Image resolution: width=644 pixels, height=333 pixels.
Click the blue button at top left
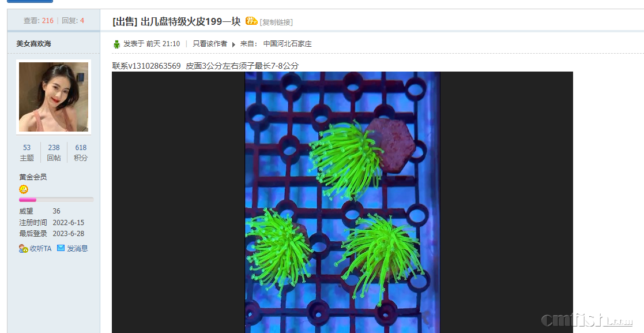(x=30, y=1)
